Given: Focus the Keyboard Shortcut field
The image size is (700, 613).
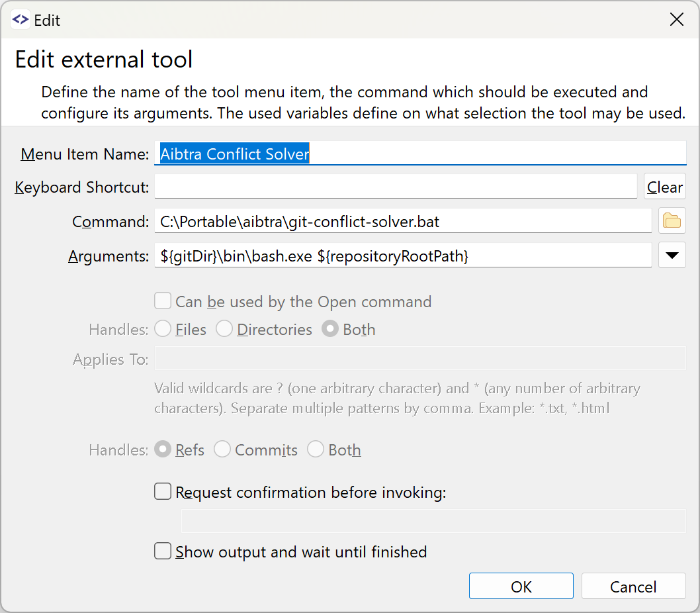Looking at the screenshot, I should pos(397,186).
